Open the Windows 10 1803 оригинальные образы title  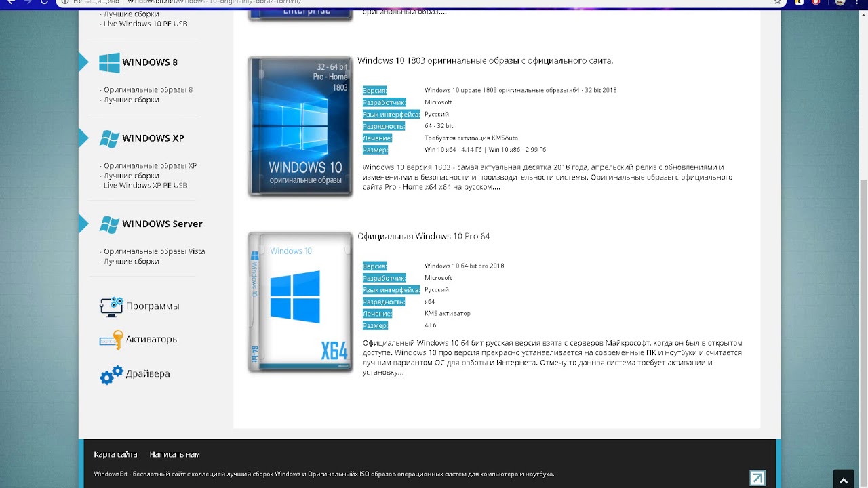click(485, 61)
